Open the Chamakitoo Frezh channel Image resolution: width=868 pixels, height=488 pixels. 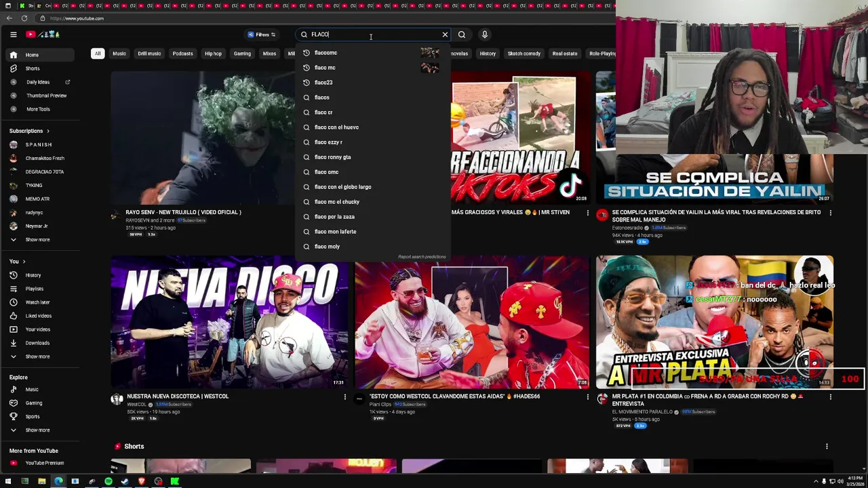pos(41,158)
